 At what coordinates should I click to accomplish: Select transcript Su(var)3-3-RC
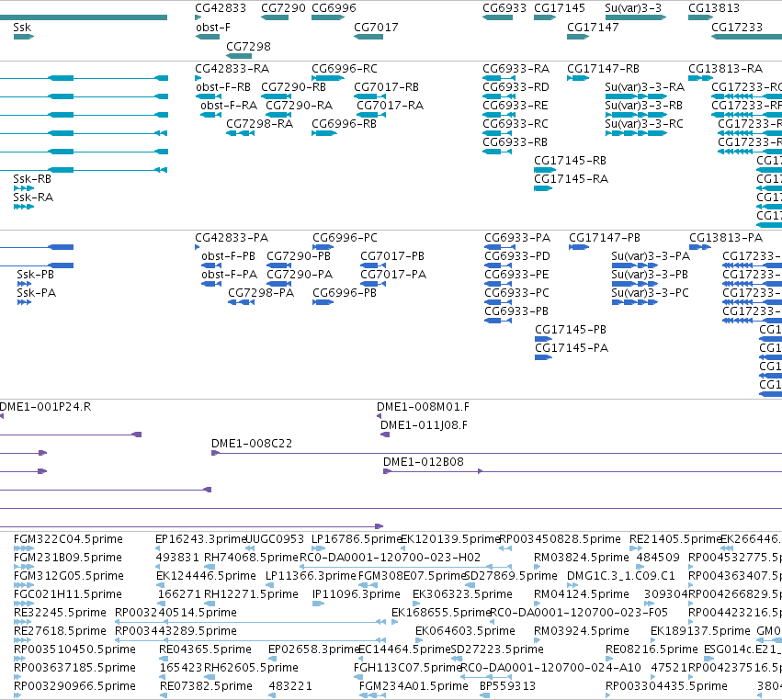click(x=636, y=133)
